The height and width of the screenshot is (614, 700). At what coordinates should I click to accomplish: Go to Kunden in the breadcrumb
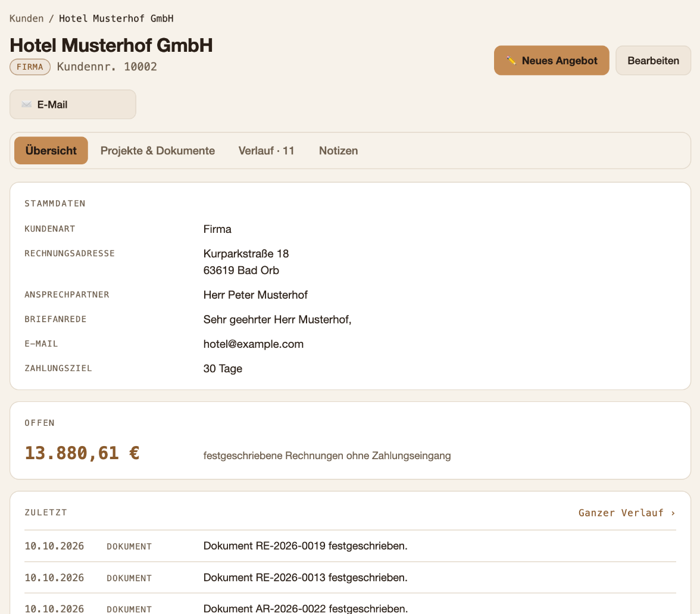point(26,18)
